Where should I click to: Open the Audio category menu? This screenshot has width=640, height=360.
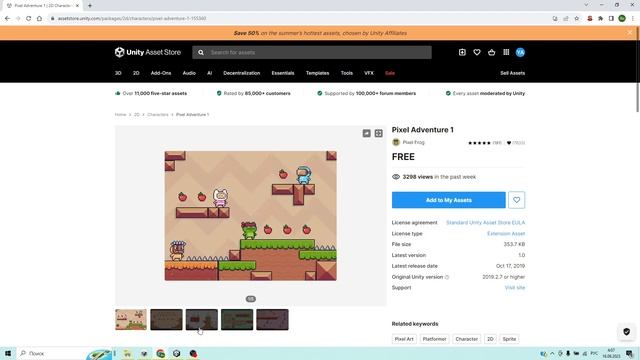[x=189, y=73]
